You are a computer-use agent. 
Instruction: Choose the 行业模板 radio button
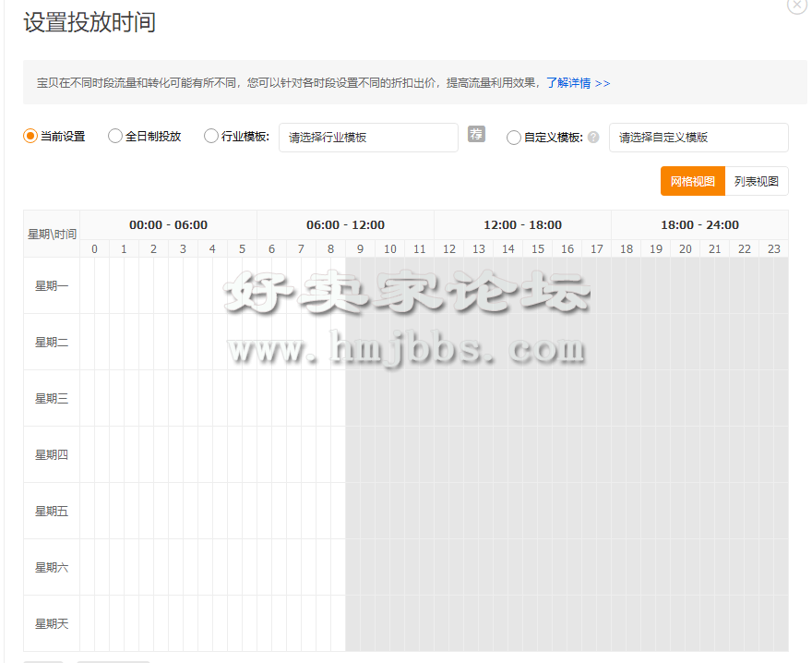(x=211, y=137)
